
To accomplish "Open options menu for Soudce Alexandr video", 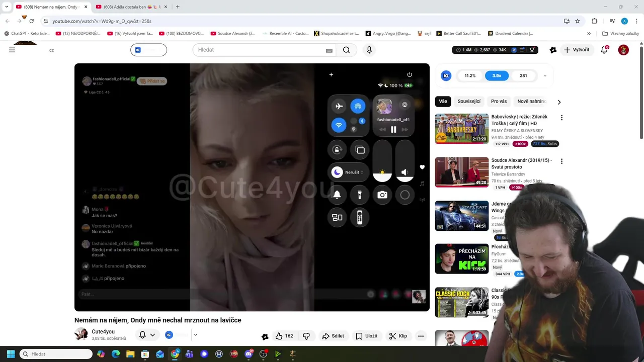I will coord(561,161).
